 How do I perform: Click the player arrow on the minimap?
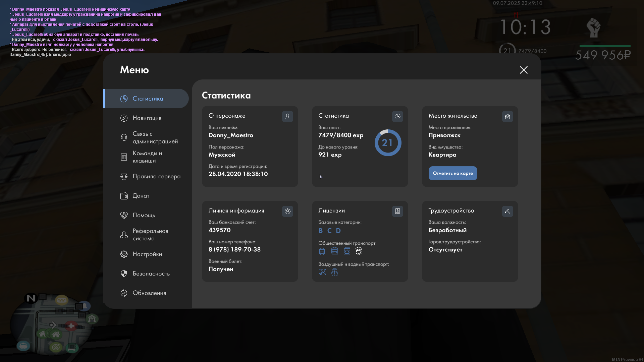click(x=53, y=325)
